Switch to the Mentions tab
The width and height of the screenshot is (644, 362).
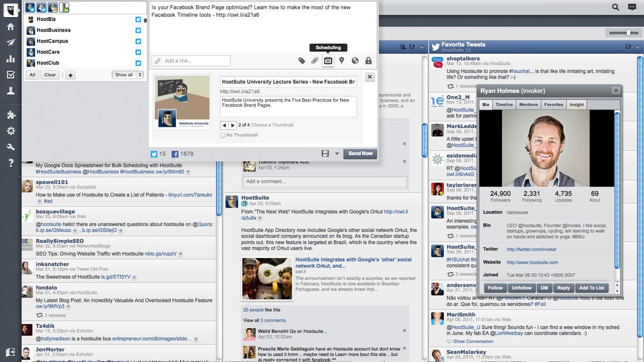click(x=528, y=105)
